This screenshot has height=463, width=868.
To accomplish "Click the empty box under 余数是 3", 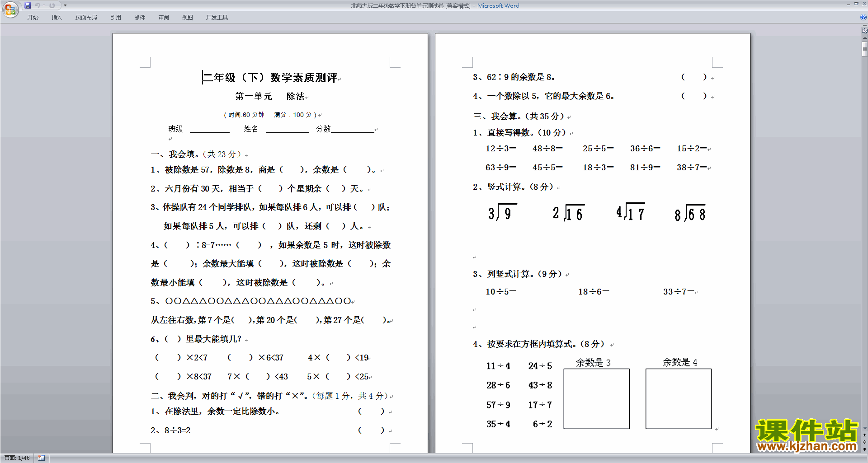I will coord(596,399).
